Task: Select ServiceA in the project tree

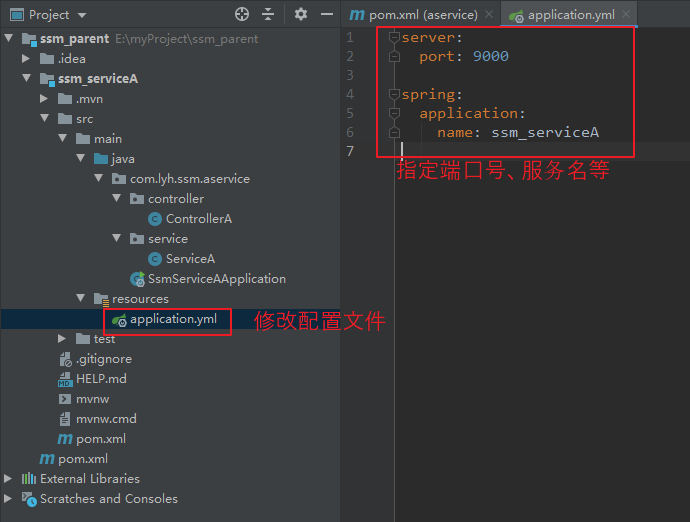Action: pyautogui.click(x=190, y=259)
